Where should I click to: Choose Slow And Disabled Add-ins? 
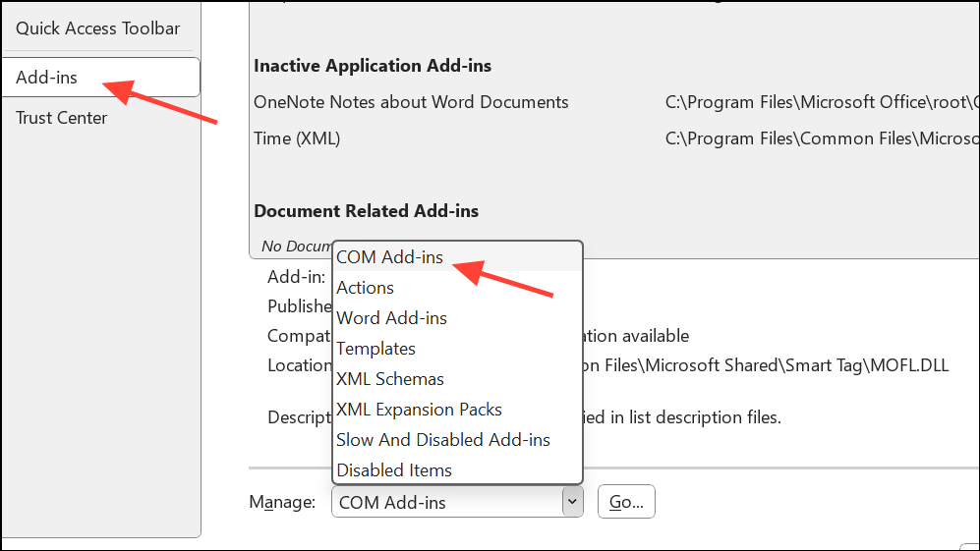[x=442, y=440]
